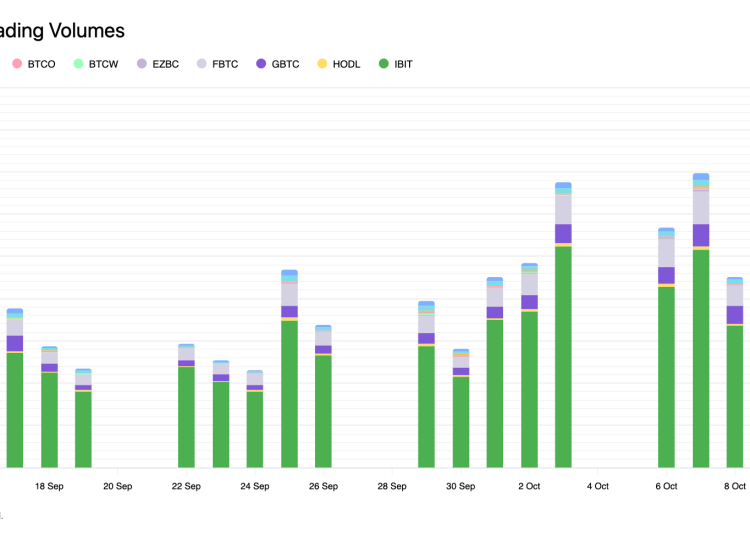750x536 pixels.
Task: Click the 22 Sep axis date label
Action: click(x=186, y=486)
